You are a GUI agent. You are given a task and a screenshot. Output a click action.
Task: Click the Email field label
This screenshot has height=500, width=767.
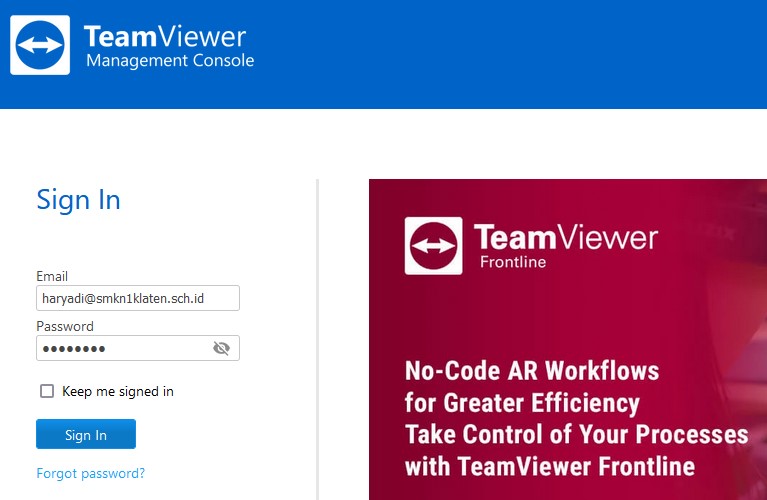pyautogui.click(x=52, y=276)
